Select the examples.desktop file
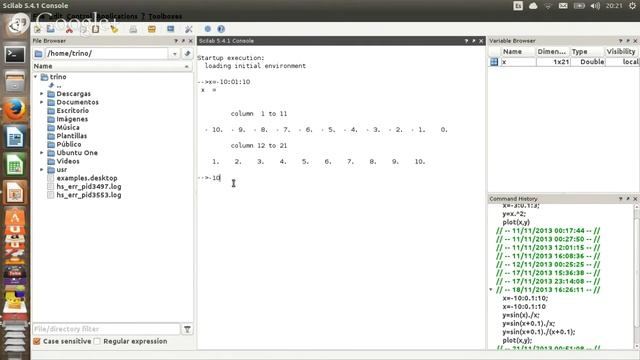 (87, 178)
